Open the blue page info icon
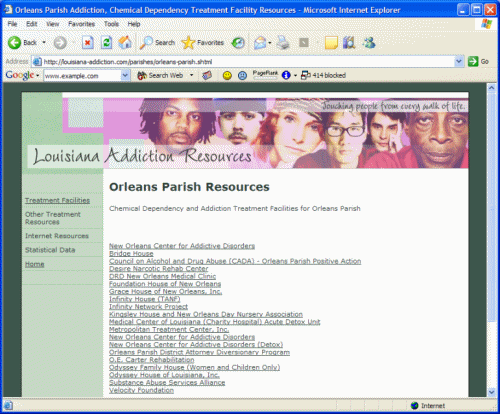This screenshot has height=414, width=500. pos(286,75)
